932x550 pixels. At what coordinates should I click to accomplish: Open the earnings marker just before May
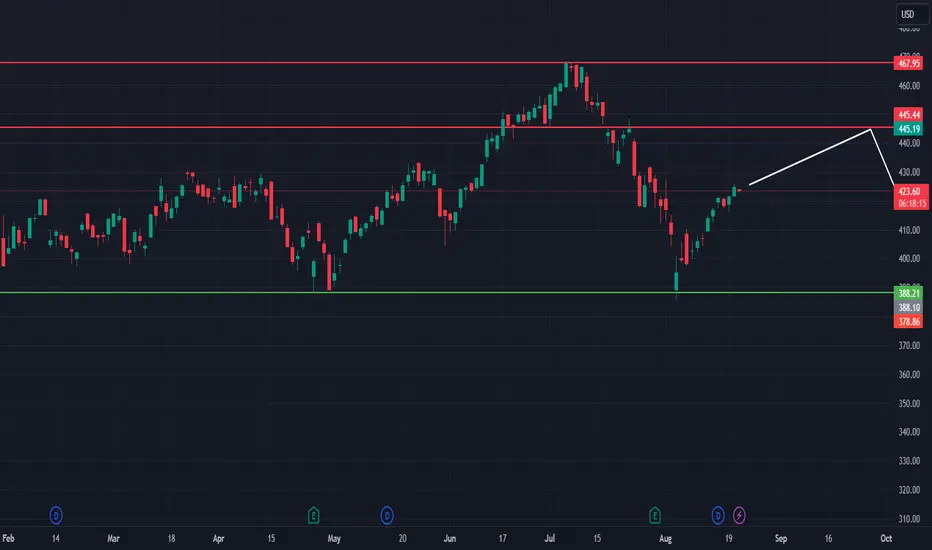[314, 515]
